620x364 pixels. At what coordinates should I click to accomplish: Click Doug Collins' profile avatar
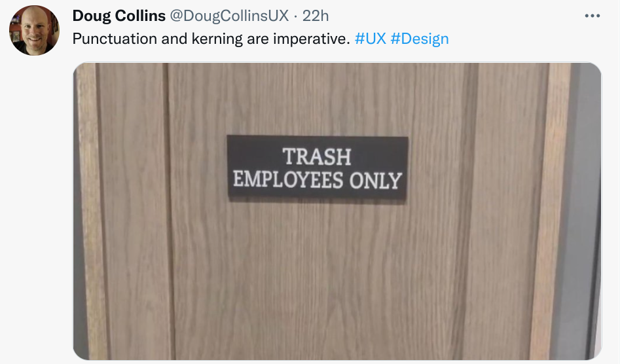[x=35, y=30]
